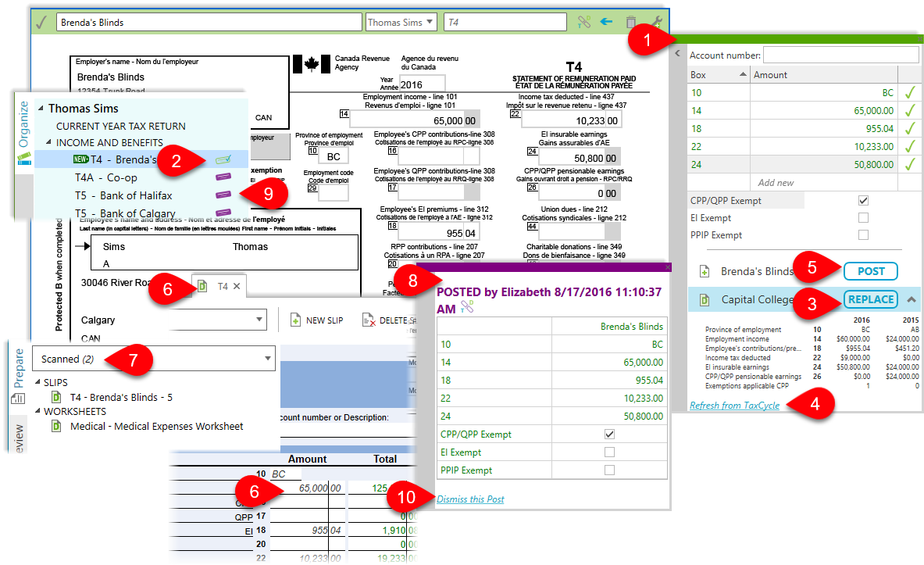Click the trash can delete icon in the top bar
924x565 pixels.
pos(630,23)
